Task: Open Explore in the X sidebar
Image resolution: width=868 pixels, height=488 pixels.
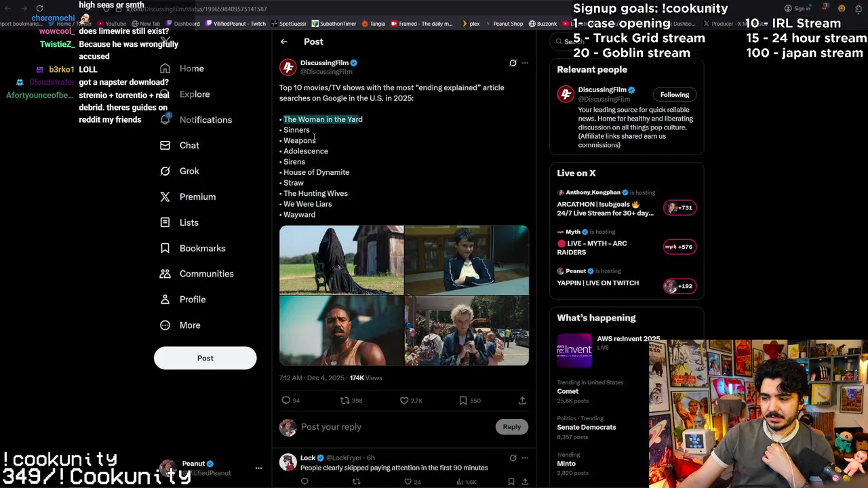Action: pyautogui.click(x=195, y=94)
